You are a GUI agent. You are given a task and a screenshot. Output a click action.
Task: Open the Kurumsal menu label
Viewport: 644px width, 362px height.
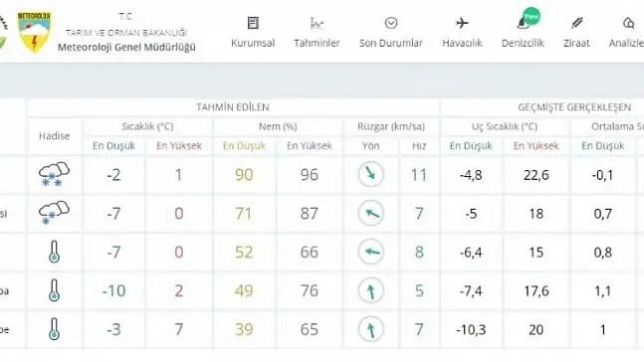tap(253, 43)
